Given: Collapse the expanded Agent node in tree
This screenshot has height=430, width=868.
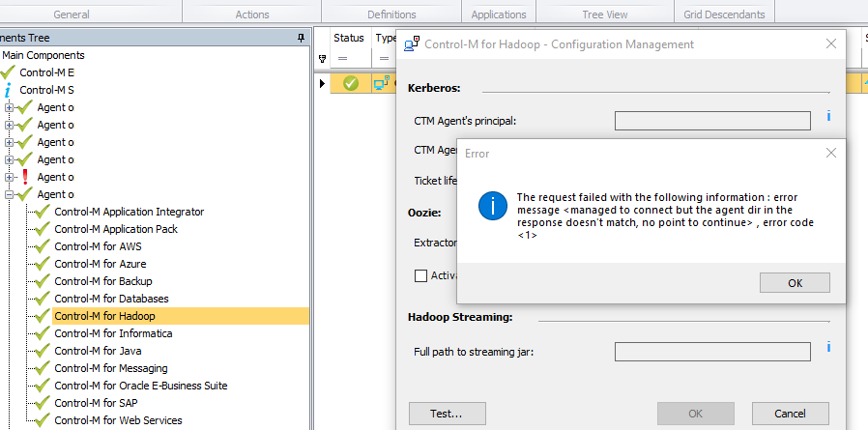Looking at the screenshot, I should coord(9,194).
